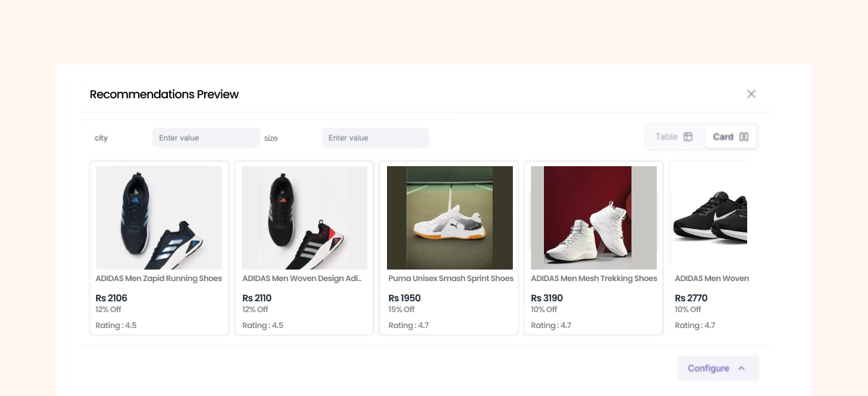This screenshot has width=868, height=396.
Task: Click the card layout icon
Action: pyautogui.click(x=744, y=137)
